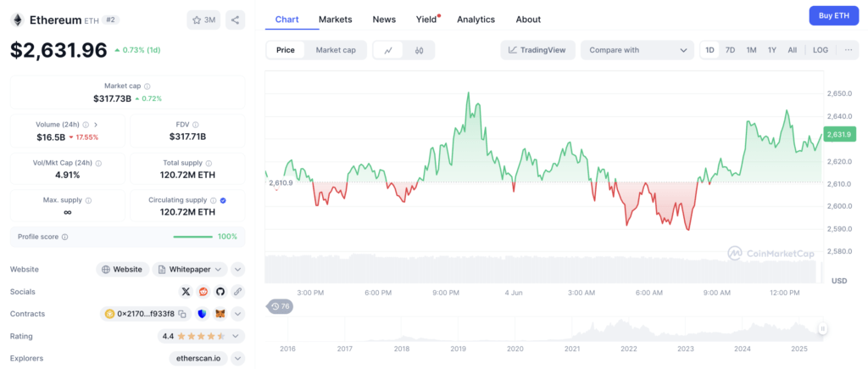Viewport: 868px width, 369px height.
Task: Show info icon for Circulating supply
Action: [x=213, y=200]
